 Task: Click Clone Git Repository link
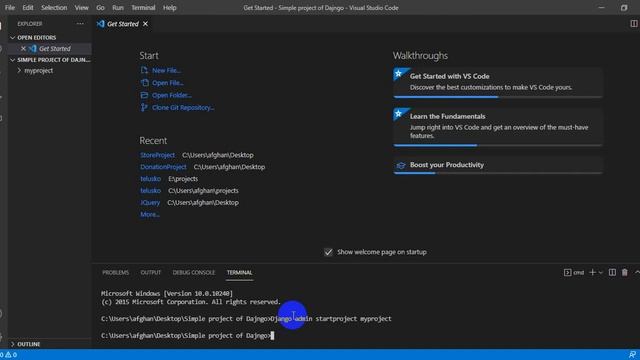coord(183,108)
